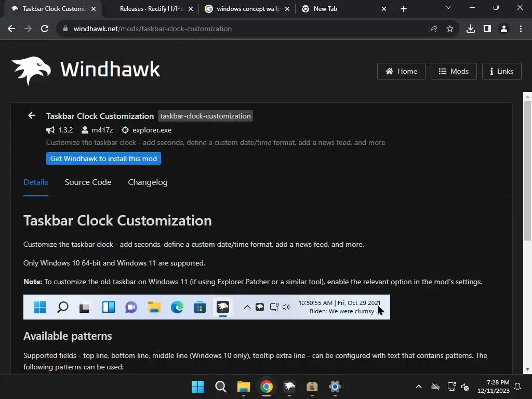The width and height of the screenshot is (532, 399).
Task: Close the Releases Rectify11 tab
Action: 191,9
